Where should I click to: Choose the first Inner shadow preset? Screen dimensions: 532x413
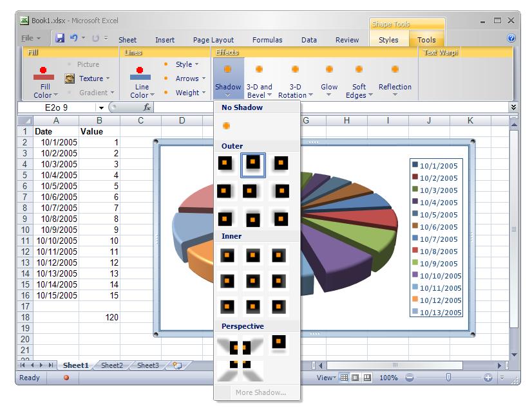(x=227, y=255)
